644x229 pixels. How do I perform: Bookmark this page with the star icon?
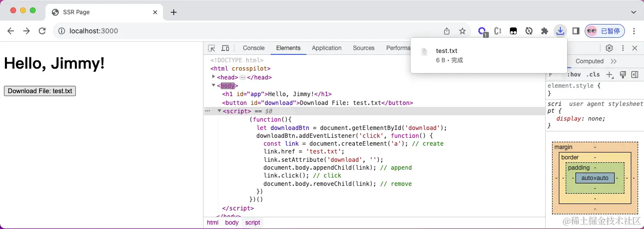coord(462,31)
